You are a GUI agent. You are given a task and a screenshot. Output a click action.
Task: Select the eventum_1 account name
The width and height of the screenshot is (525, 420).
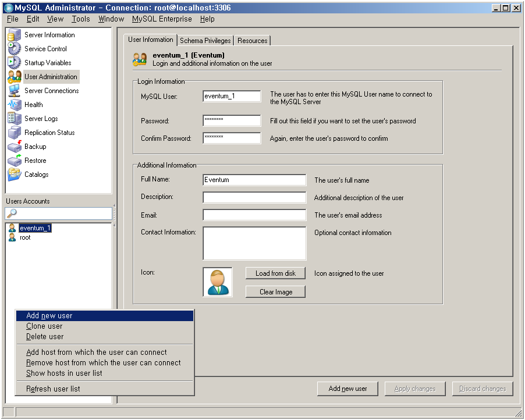tap(35, 228)
